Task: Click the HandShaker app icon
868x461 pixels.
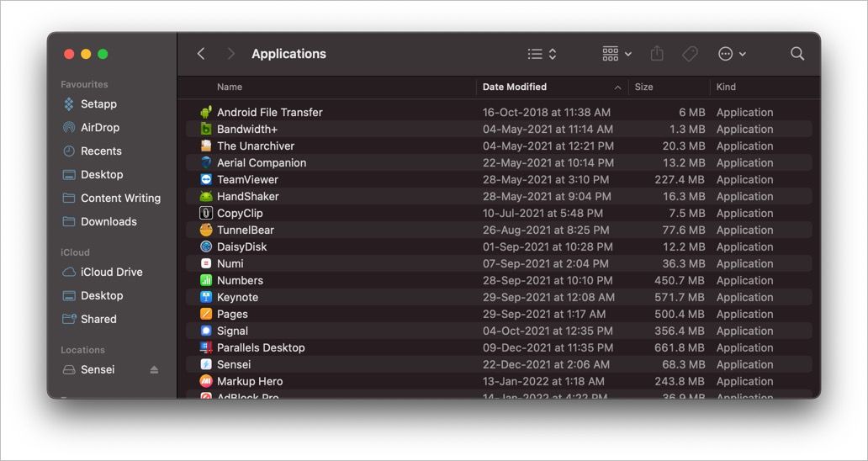Action: pyautogui.click(x=206, y=197)
